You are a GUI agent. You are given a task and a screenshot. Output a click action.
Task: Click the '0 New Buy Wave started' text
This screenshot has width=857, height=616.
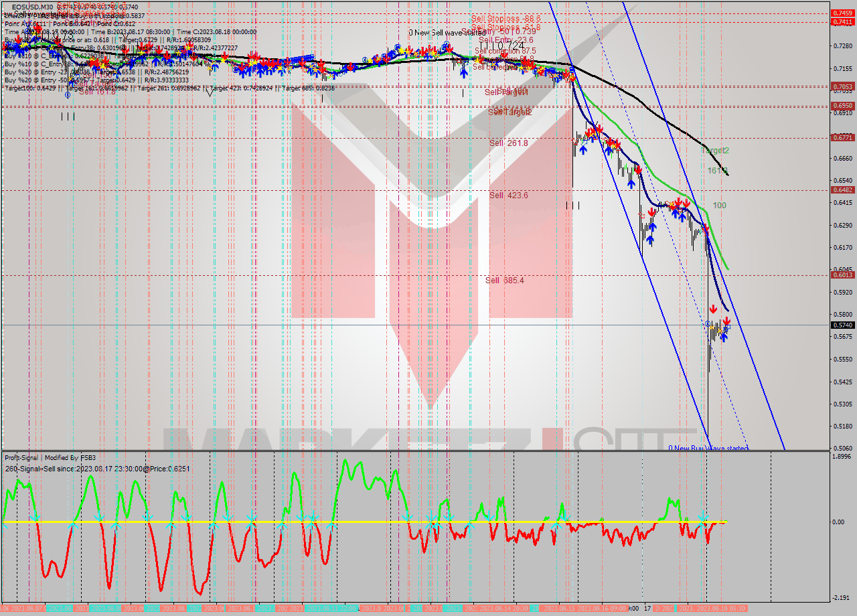[708, 448]
